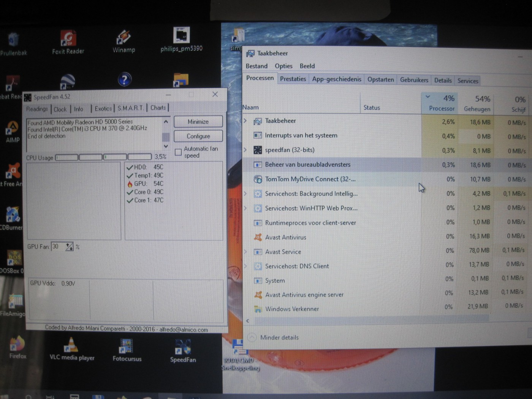Open philips_pm5390 desktop icon

coord(181,40)
